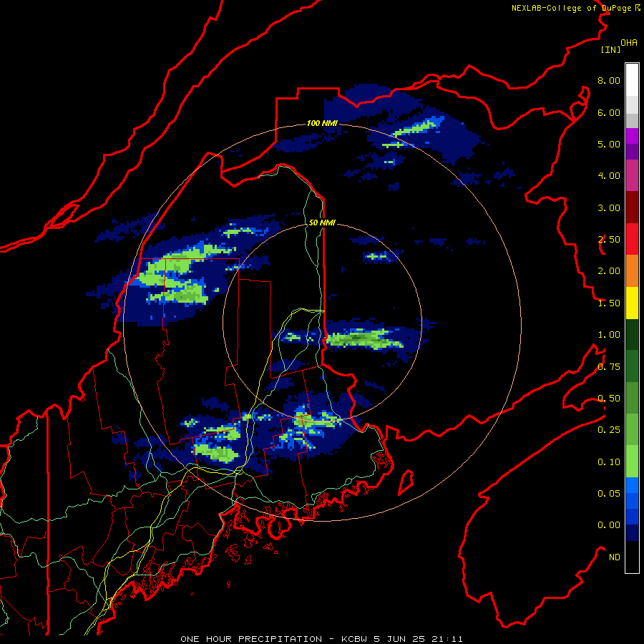Select the bright red swatch near 2.50
Image resolution: width=644 pixels, height=644 pixels.
tap(632, 239)
